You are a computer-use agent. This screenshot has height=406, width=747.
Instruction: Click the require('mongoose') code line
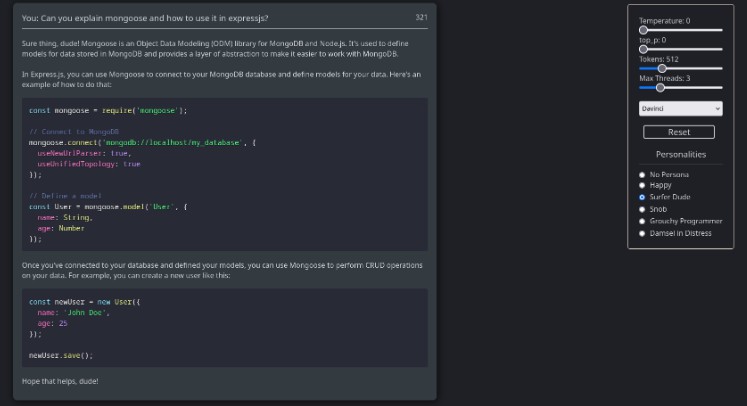tap(108, 110)
